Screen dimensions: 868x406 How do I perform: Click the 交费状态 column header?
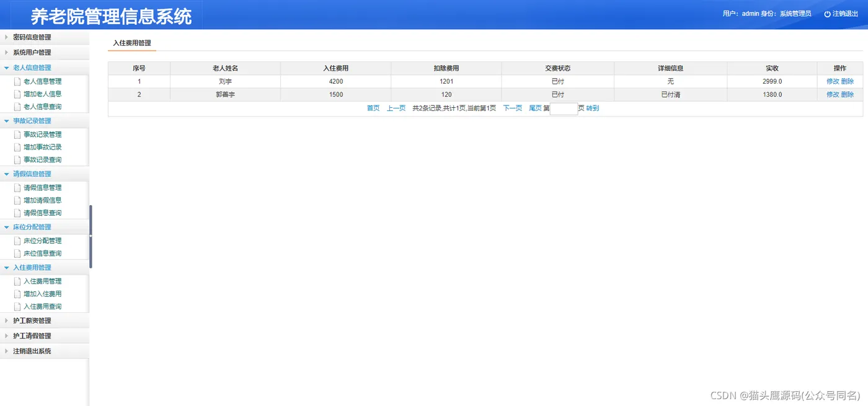[558, 68]
